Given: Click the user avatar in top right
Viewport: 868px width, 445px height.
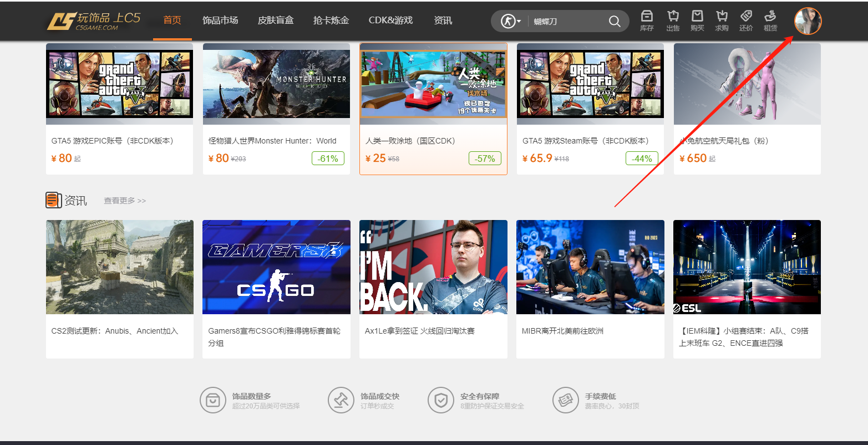Looking at the screenshot, I should pos(808,21).
